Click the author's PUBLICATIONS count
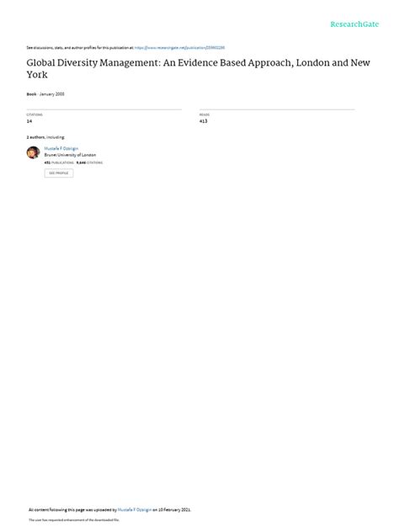Image resolution: width=399 pixels, height=532 pixels. click(59, 162)
